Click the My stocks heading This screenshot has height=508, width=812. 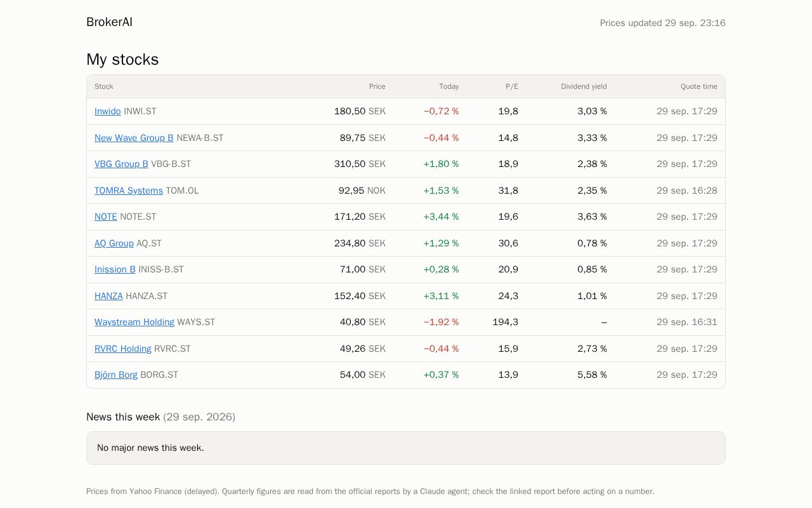(122, 59)
